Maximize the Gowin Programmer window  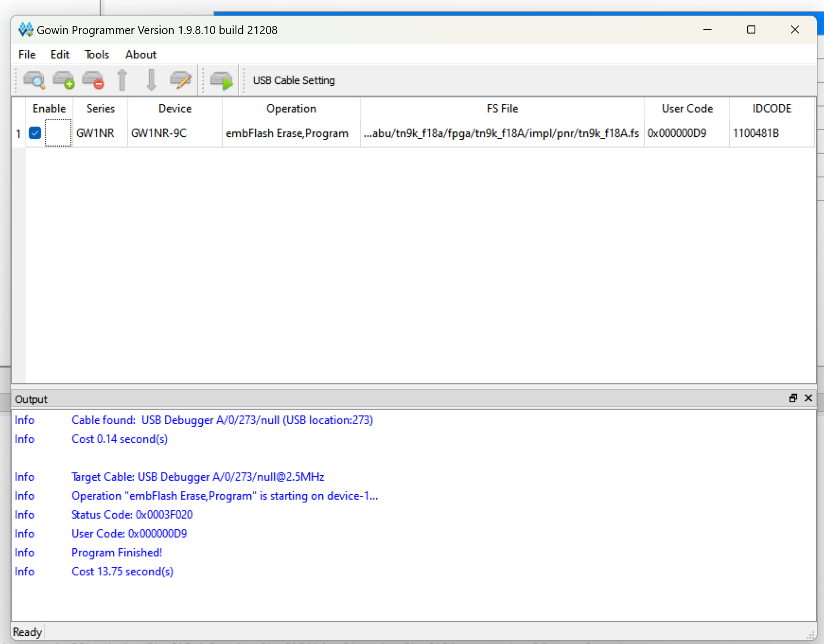(x=751, y=30)
